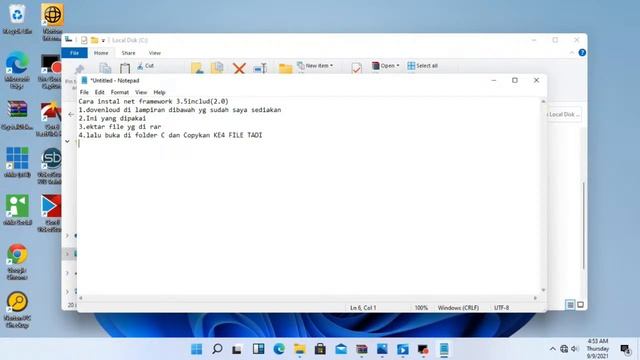Switch to Home tab in File Explorer
640x360 pixels.
click(x=101, y=53)
